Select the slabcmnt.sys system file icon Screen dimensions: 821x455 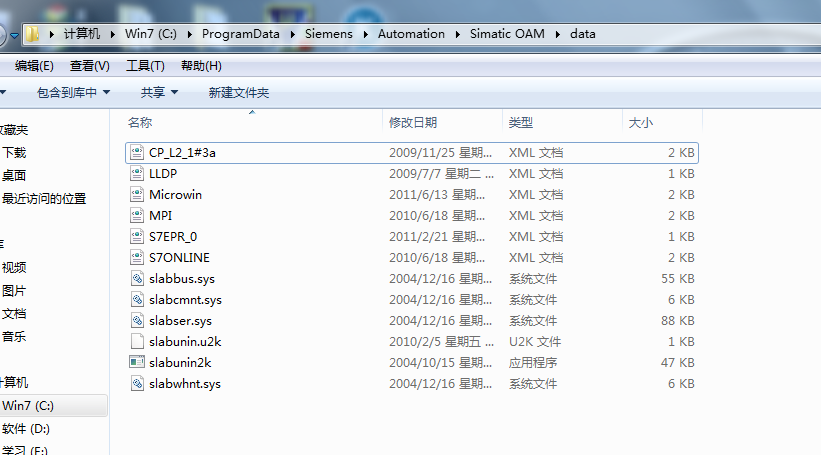tap(137, 299)
